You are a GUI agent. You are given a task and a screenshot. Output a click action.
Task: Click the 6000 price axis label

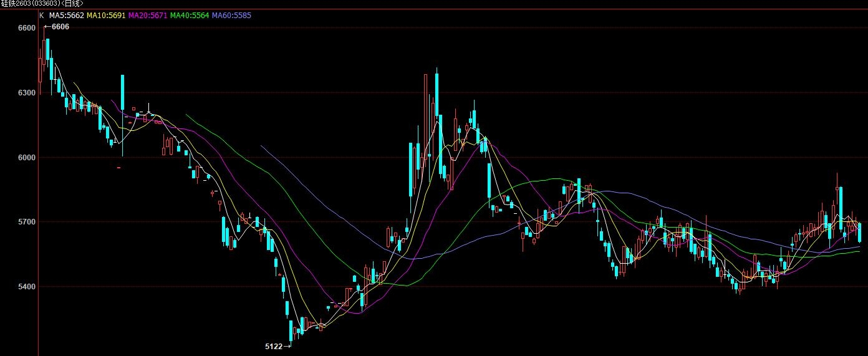(x=27, y=158)
